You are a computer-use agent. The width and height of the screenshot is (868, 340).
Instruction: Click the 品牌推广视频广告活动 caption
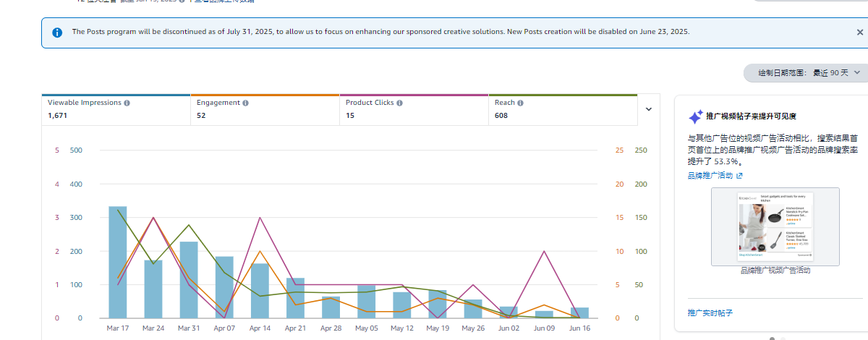point(775,271)
